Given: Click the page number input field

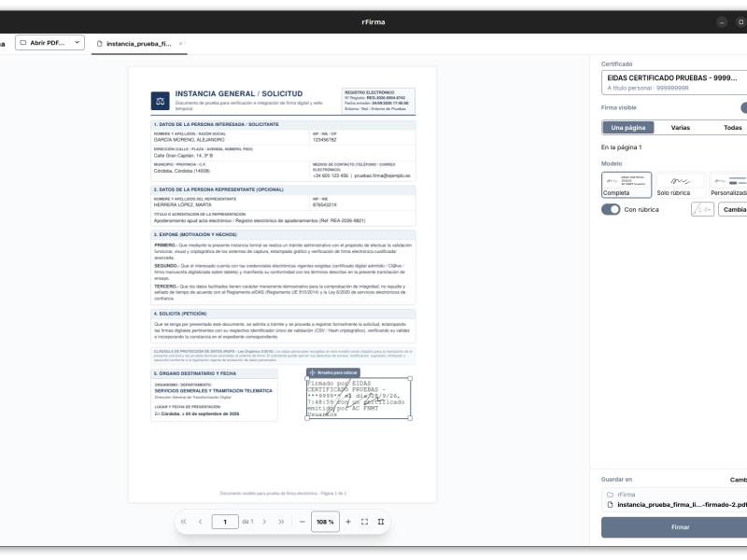Looking at the screenshot, I should [225, 522].
